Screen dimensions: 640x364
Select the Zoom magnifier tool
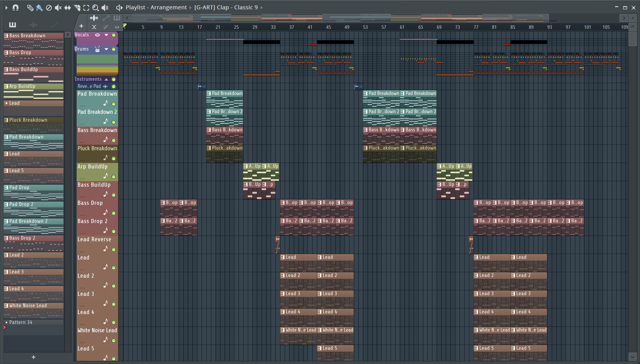95,8
